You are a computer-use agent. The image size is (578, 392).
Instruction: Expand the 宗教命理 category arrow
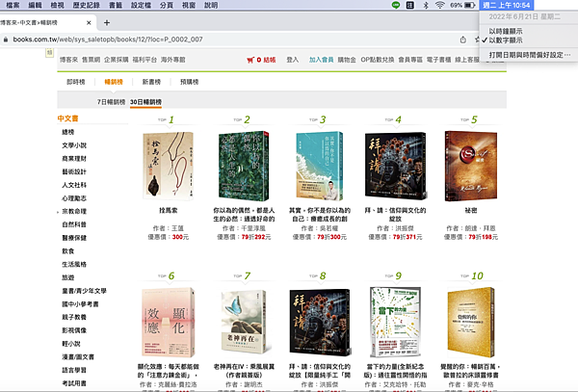click(x=58, y=212)
